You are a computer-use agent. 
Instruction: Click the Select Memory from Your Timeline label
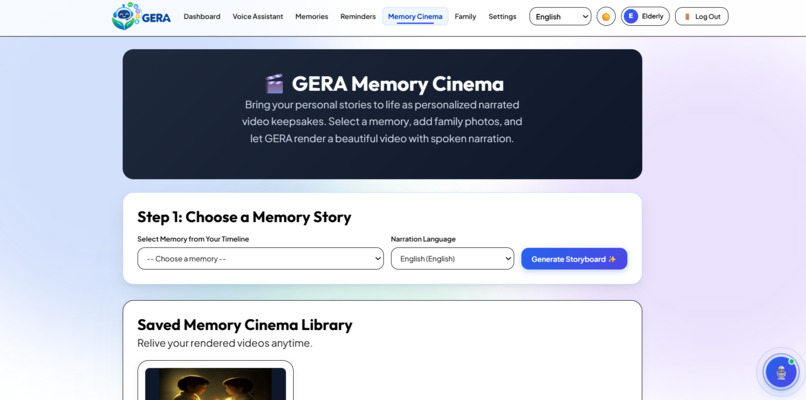(193, 239)
